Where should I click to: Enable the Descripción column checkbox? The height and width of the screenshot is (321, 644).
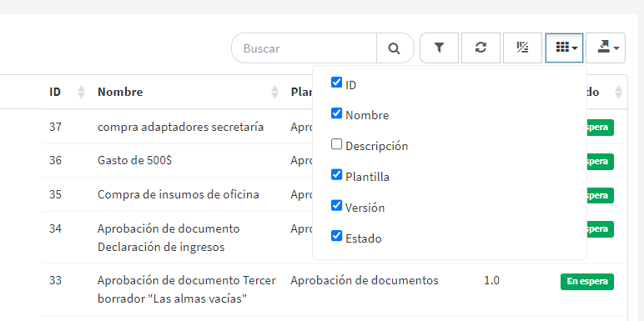336,144
